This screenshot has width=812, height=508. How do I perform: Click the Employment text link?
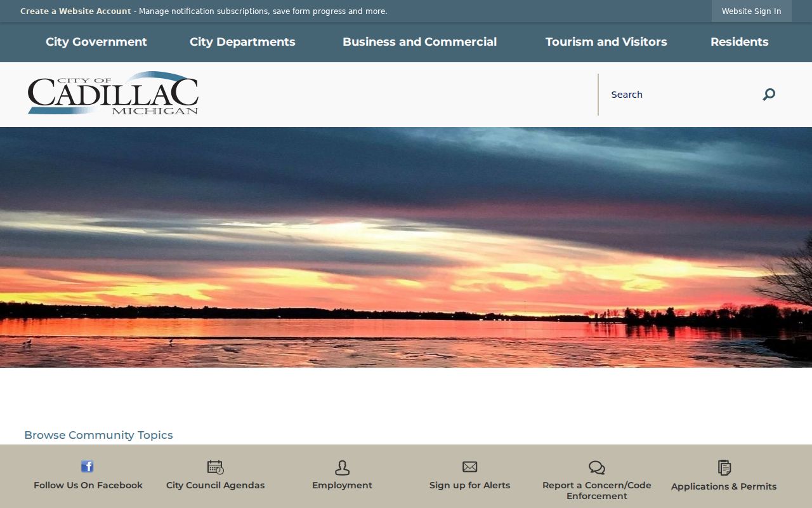[343, 485]
